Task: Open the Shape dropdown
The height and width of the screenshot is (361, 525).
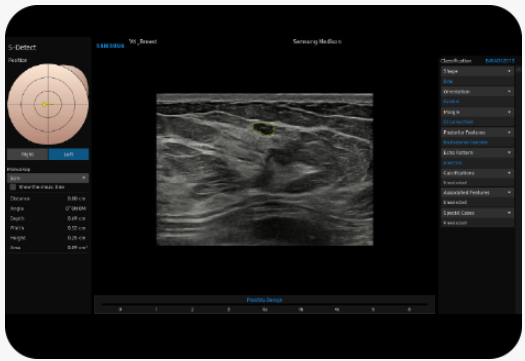Action: tap(477, 71)
